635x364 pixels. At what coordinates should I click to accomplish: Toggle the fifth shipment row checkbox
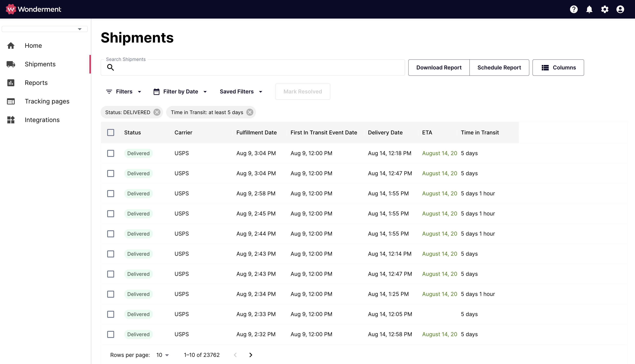111,234
